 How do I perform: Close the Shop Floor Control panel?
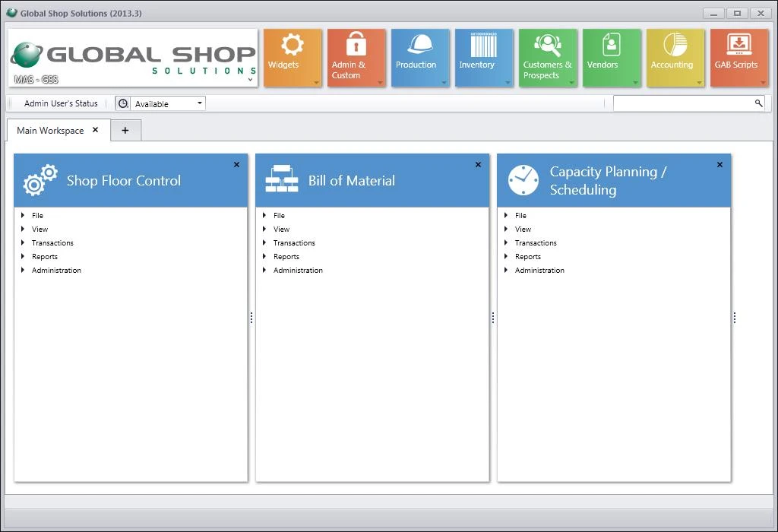point(236,165)
